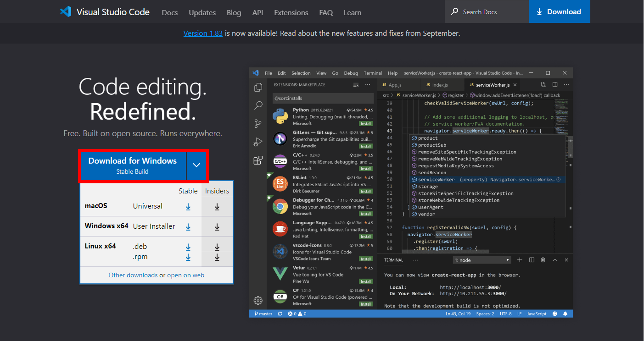Open terminal panel ellipsis menu

415,260
